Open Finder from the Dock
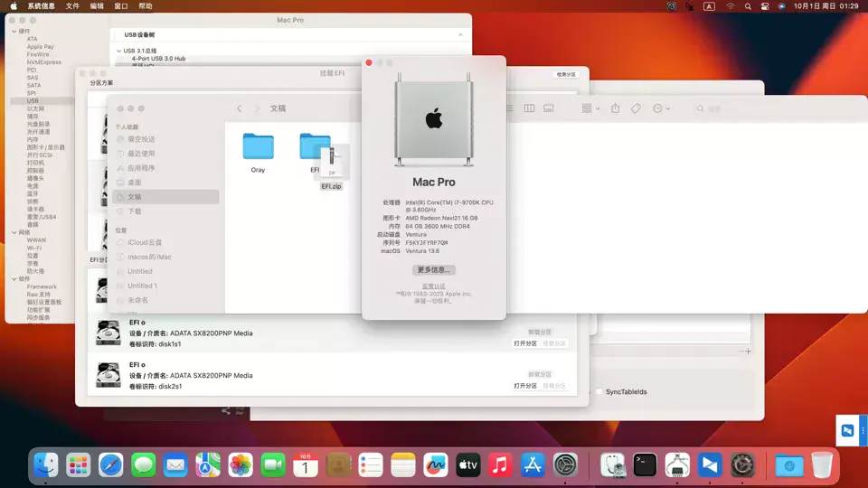Screen dimensions: 868x488 pyautogui.click(x=46, y=465)
